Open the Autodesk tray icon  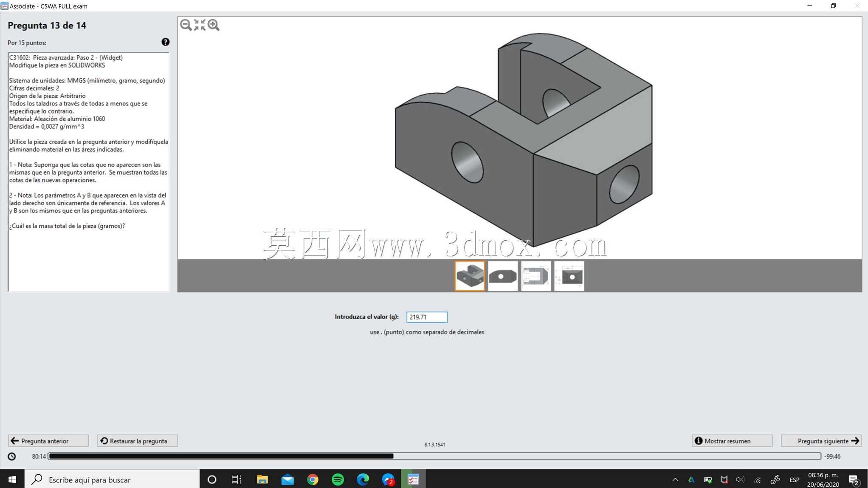click(x=691, y=480)
